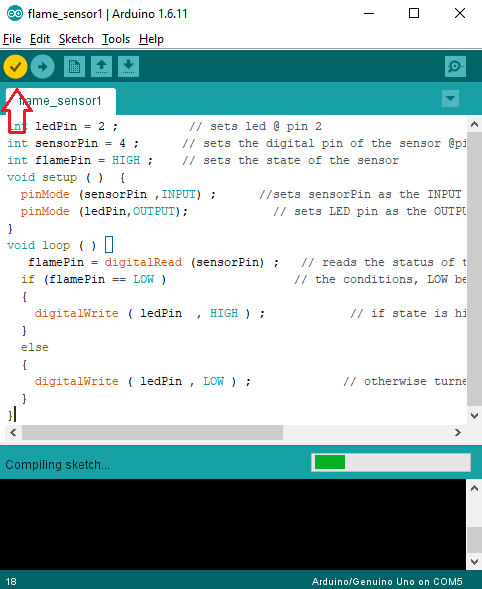
Task: Create a new sketch using the New icon
Action: click(74, 67)
